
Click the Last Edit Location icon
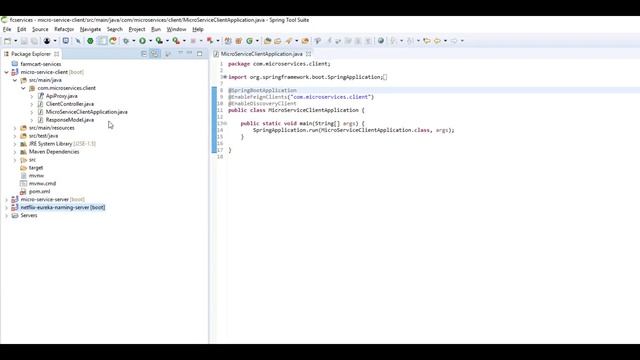point(427,41)
